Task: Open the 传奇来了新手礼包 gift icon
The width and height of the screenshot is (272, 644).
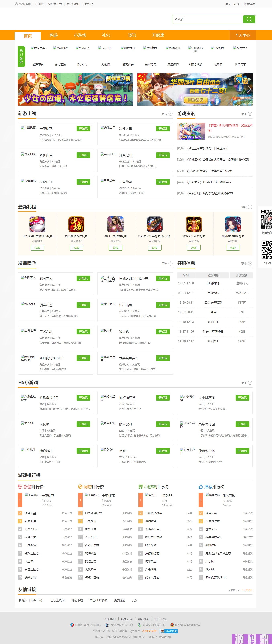Action: [x=155, y=224]
